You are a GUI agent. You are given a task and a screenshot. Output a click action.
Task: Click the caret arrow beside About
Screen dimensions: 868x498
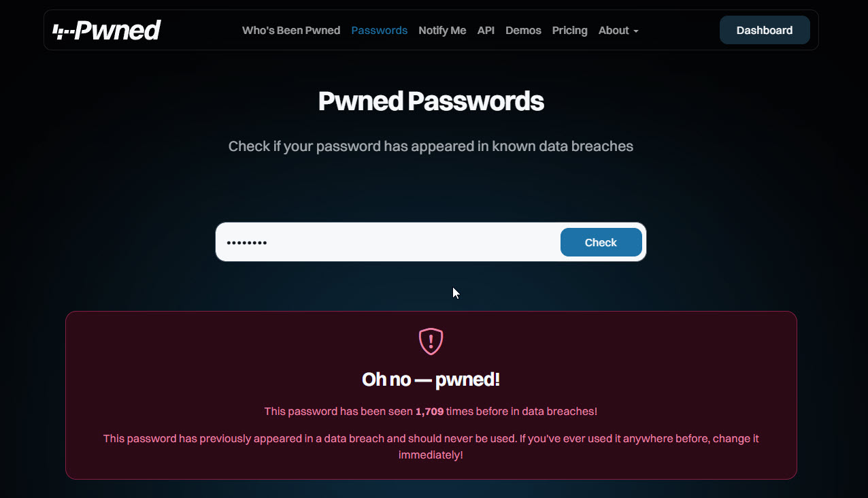pyautogui.click(x=635, y=31)
